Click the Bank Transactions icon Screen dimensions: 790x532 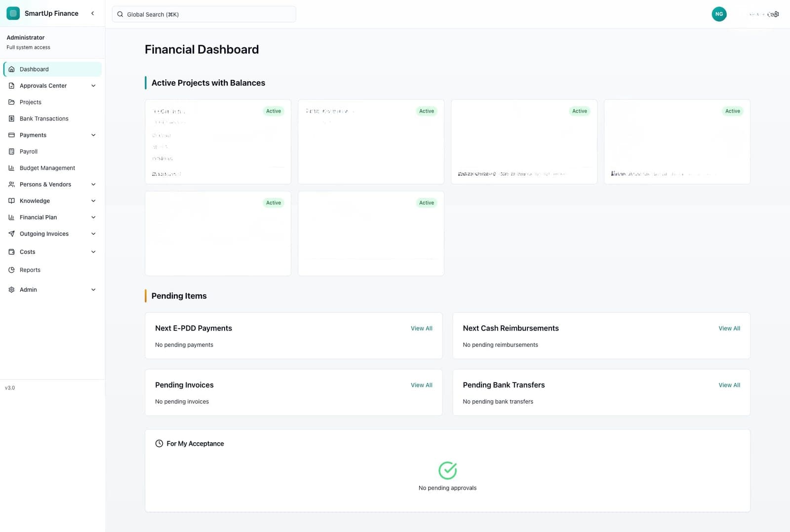point(11,118)
